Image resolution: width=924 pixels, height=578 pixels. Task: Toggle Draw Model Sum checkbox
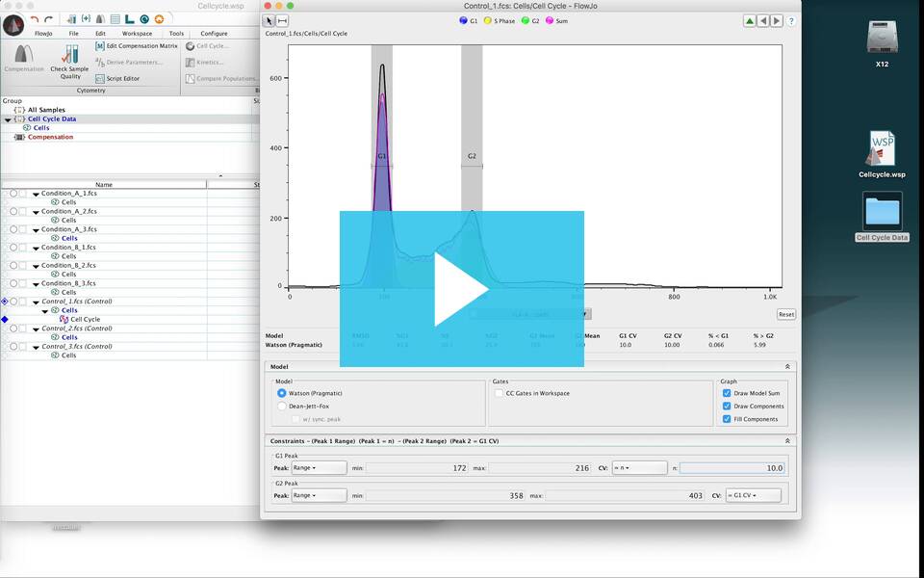pos(727,393)
